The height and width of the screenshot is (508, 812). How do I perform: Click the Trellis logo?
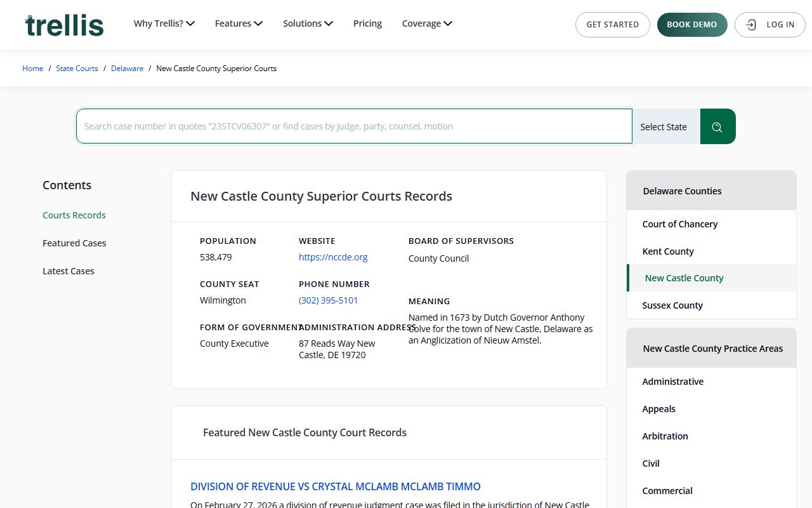(65, 25)
